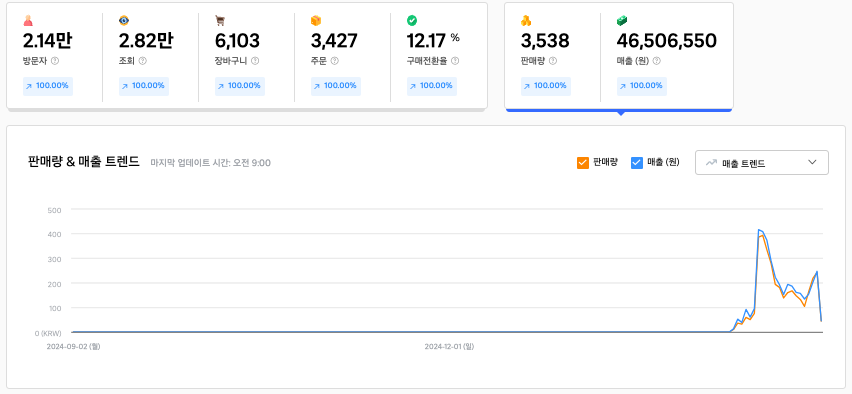Open help tooltip next to 구매전환율
Image resolution: width=852 pixels, height=394 pixels.
(455, 61)
